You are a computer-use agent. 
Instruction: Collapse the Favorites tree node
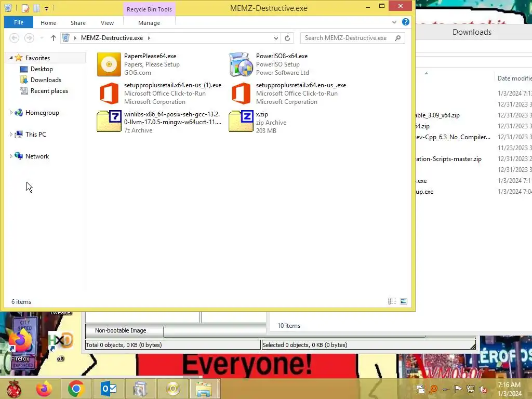pos(11,58)
